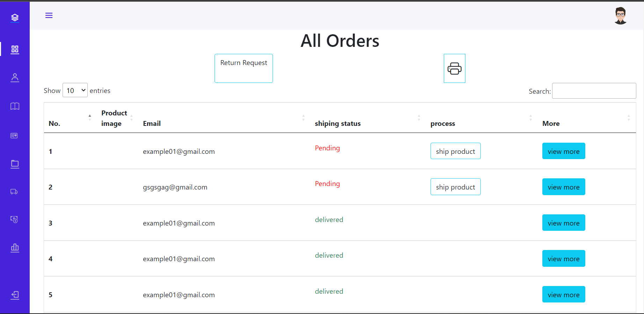Screen dimensions: 644x314
Task: Sort table by More column
Action: tap(587, 118)
